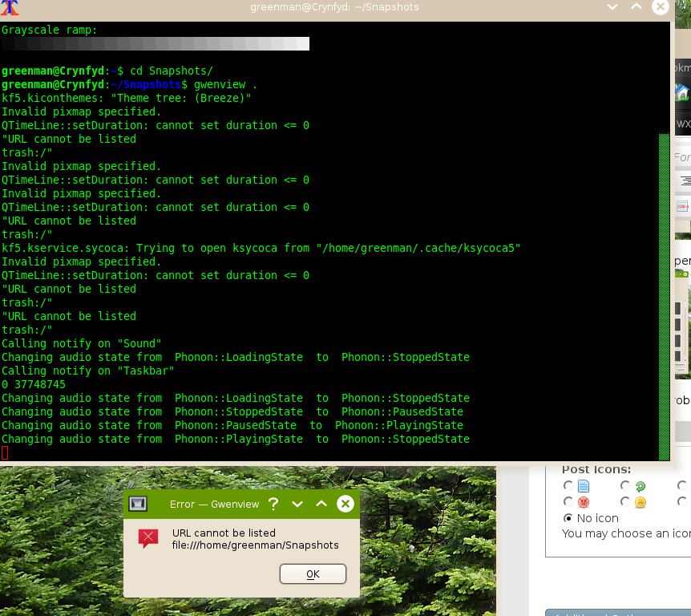Click the terminal title 'greenman@Crynfyd: ~/Snapshots'
This screenshot has height=616, width=691.
(334, 7)
